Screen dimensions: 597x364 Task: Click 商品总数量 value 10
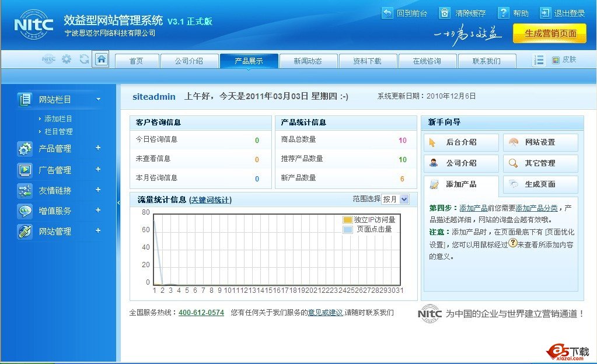pyautogui.click(x=403, y=141)
